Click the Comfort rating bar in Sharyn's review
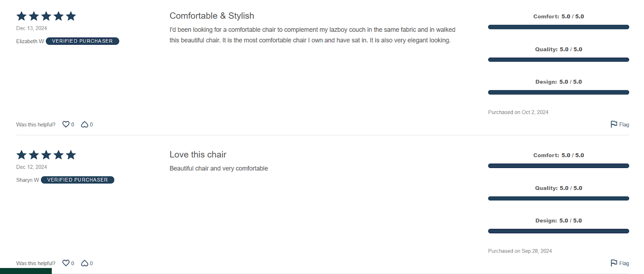This screenshot has width=644, height=274. (x=558, y=166)
